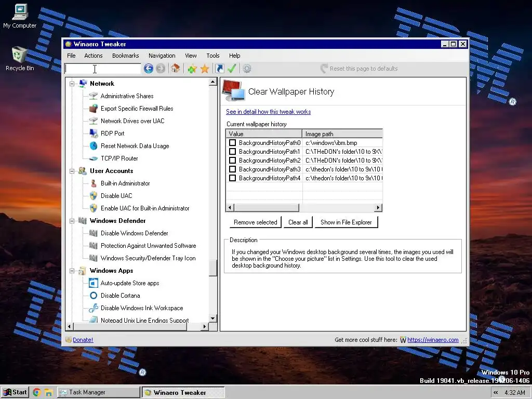Screen dimensions: 532x399
Task: Open the https://winaero.com link
Action: click(433, 340)
